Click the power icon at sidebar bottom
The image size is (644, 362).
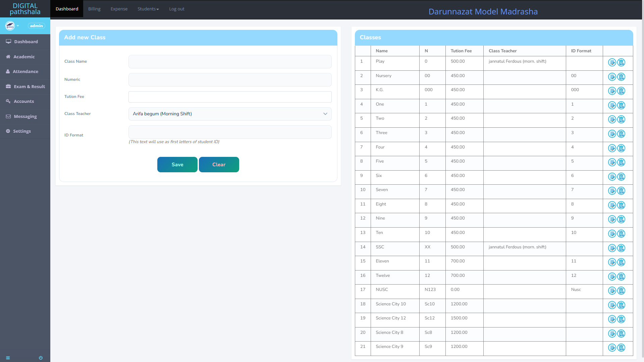pyautogui.click(x=41, y=358)
